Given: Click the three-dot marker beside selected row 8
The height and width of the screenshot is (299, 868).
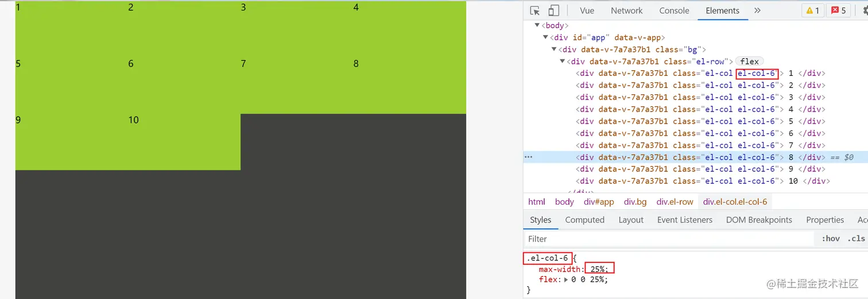Looking at the screenshot, I should point(529,157).
